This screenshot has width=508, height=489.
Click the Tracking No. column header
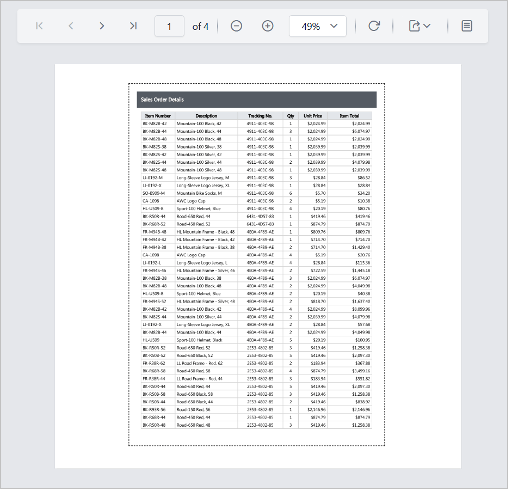(x=260, y=116)
